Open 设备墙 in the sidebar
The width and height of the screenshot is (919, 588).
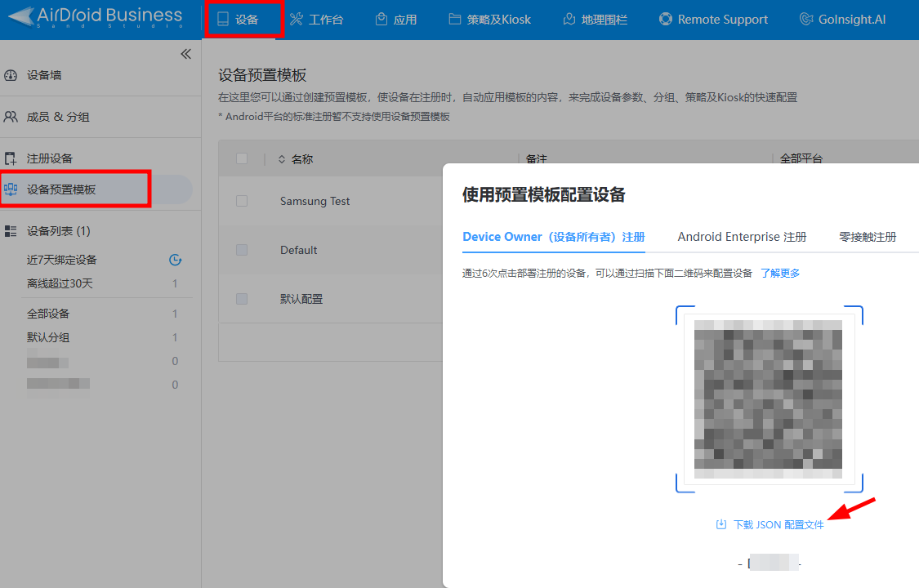44,75
